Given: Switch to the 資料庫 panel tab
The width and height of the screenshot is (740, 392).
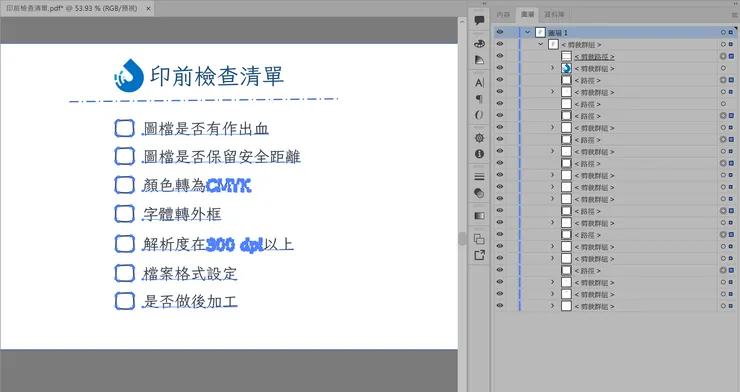Looking at the screenshot, I should click(x=554, y=15).
